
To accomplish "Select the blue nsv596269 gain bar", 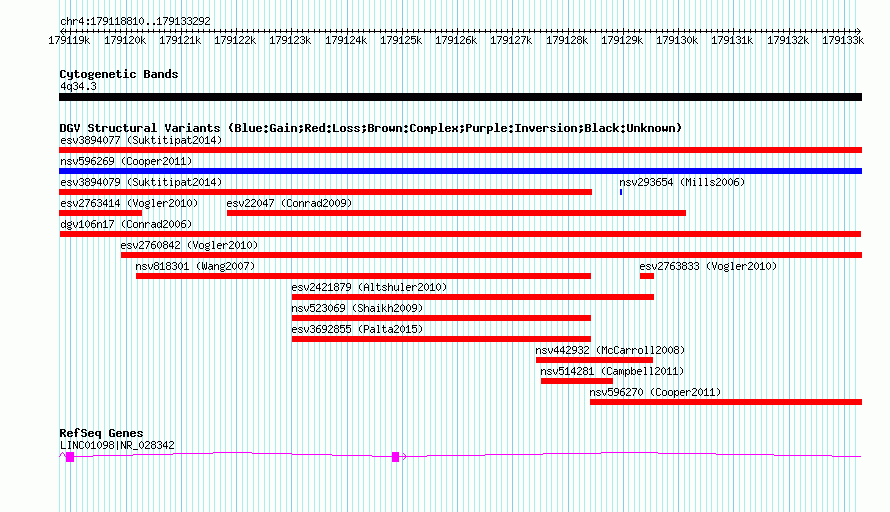I will click(460, 171).
